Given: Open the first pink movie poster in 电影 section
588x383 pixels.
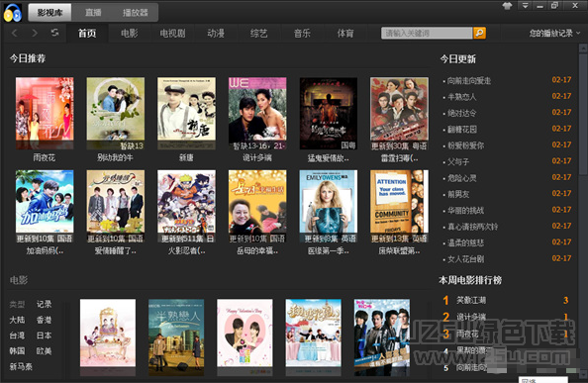Looking at the screenshot, I should pyautogui.click(x=108, y=337).
